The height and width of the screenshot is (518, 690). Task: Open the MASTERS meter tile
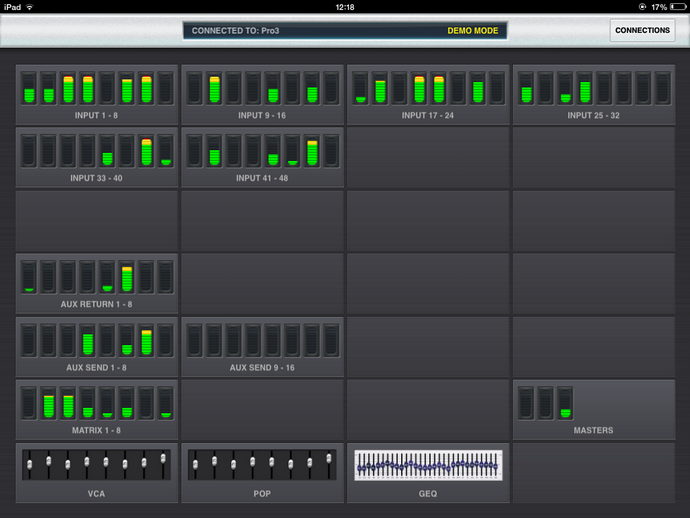(594, 410)
